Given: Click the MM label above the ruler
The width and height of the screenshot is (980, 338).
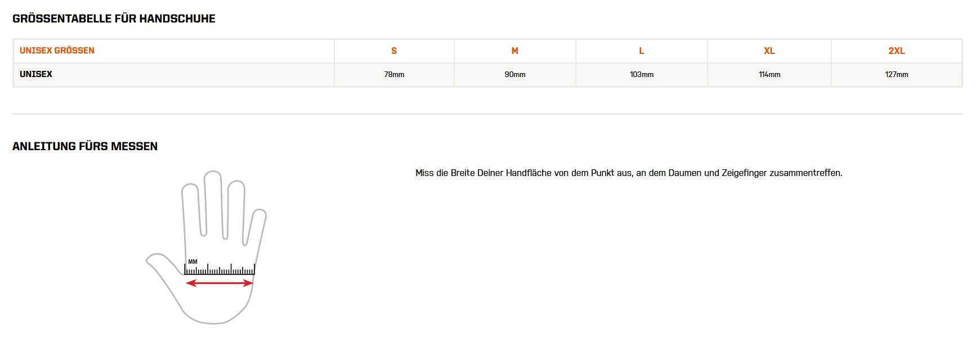Looking at the screenshot, I should (x=193, y=262).
